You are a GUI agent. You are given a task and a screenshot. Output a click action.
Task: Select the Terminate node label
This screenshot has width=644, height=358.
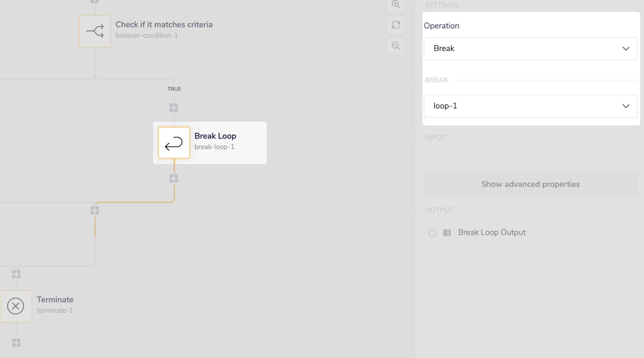tap(55, 300)
